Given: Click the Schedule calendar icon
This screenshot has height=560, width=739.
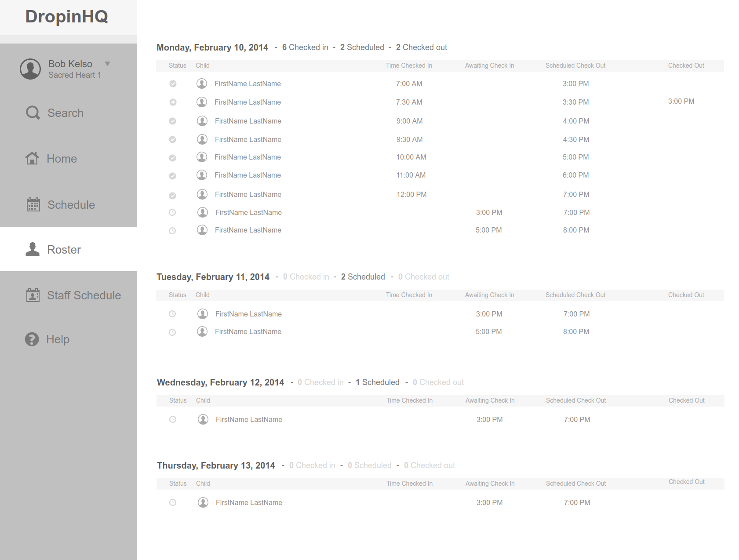Looking at the screenshot, I should [33, 204].
